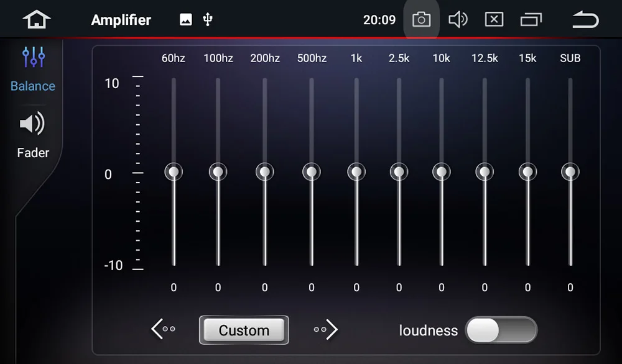622x364 pixels.
Task: Click the 15k slider knob
Action: tap(527, 172)
